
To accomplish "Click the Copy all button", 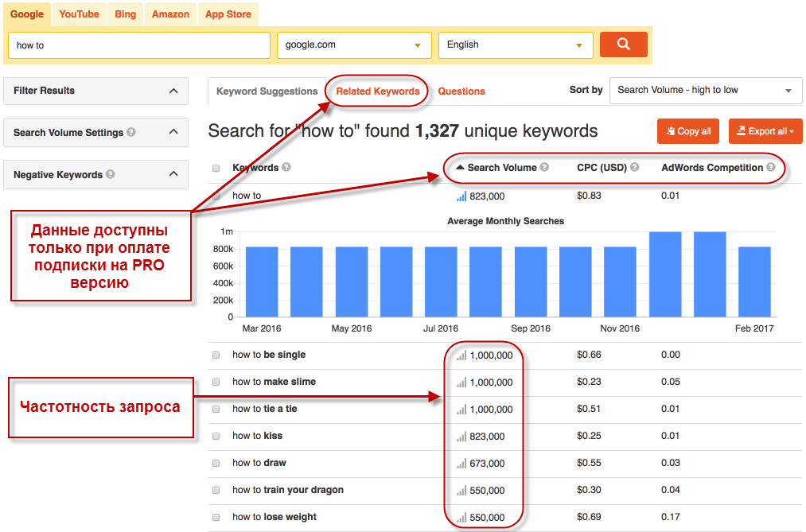I will tap(688, 131).
